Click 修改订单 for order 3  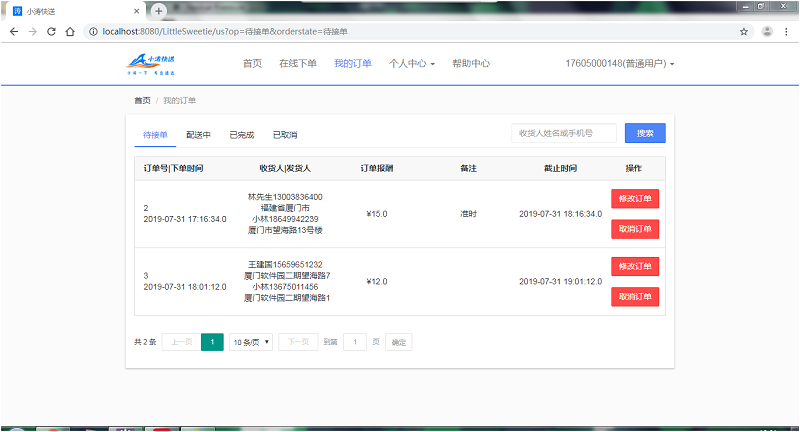pyautogui.click(x=635, y=266)
